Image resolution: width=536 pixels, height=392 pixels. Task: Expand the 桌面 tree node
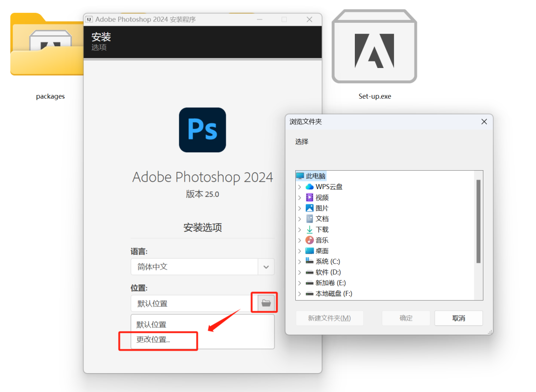299,251
